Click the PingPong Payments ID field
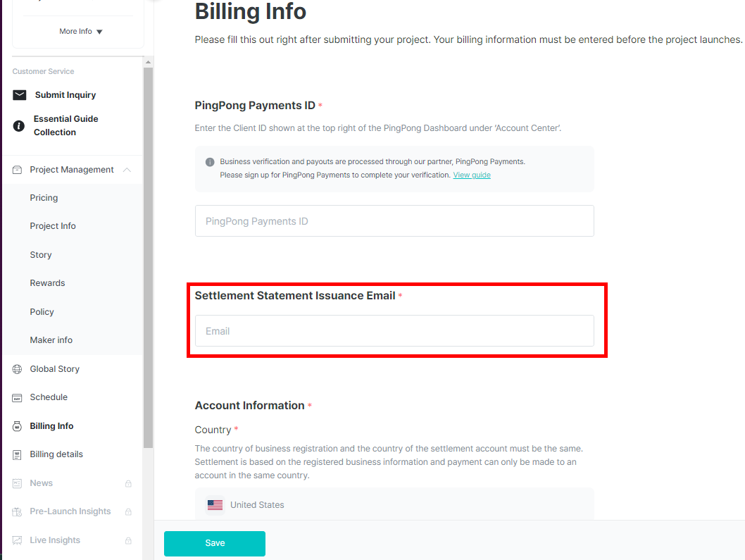The height and width of the screenshot is (560, 745). pos(394,221)
